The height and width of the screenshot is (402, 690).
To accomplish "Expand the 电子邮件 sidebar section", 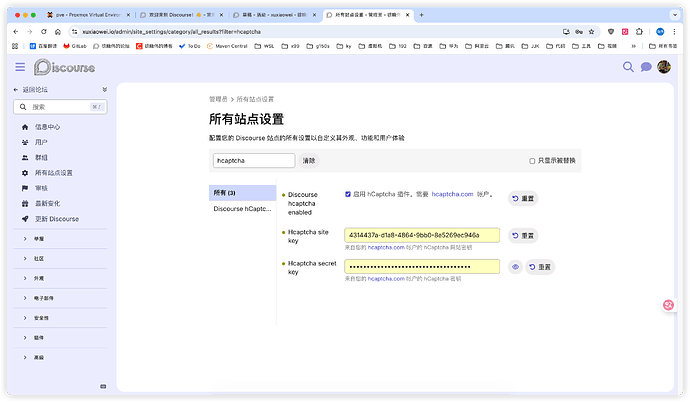I will (43, 298).
